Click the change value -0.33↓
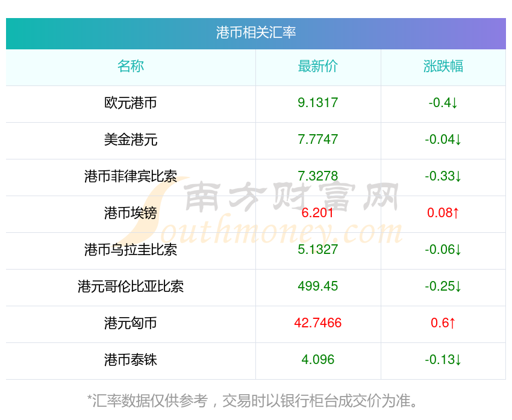512x420 pixels. click(x=443, y=176)
